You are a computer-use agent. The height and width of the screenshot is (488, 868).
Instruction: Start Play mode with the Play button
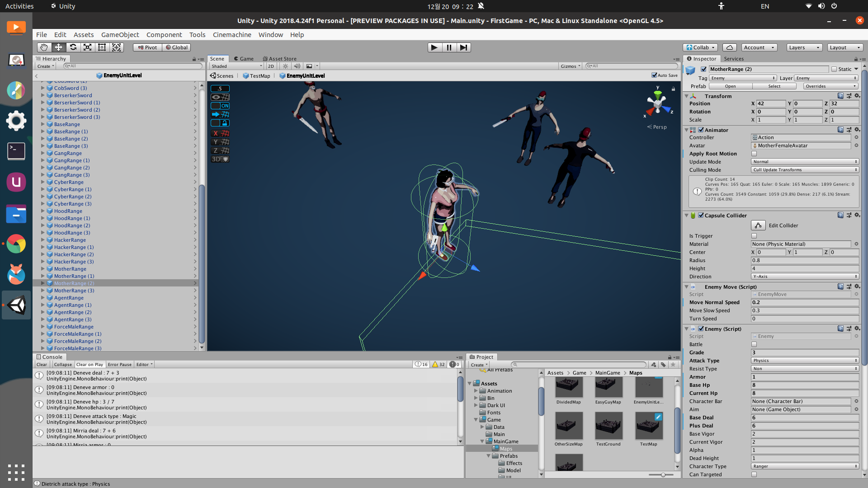pyautogui.click(x=434, y=47)
